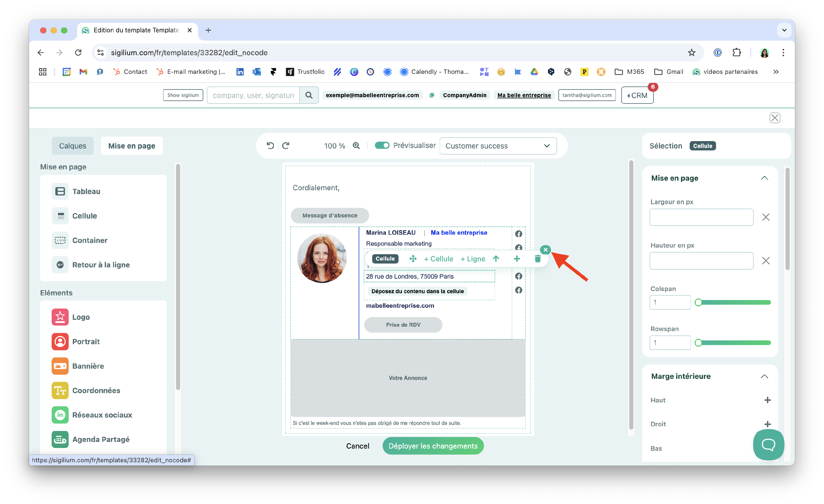This screenshot has height=504, width=824.
Task: Open the Customer success dropdown
Action: (x=498, y=146)
